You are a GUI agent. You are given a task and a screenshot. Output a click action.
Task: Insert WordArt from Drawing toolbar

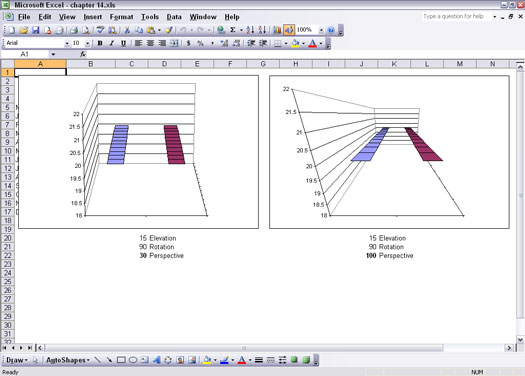coord(156,360)
